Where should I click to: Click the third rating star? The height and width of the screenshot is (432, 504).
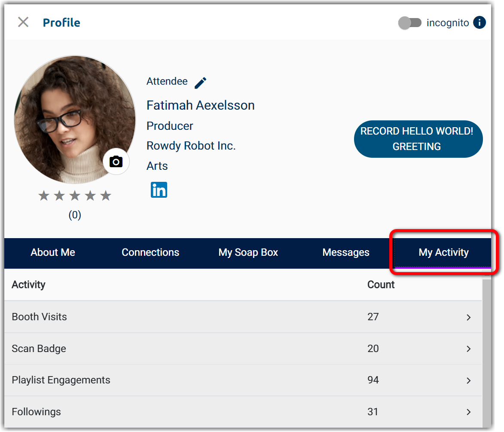point(75,196)
